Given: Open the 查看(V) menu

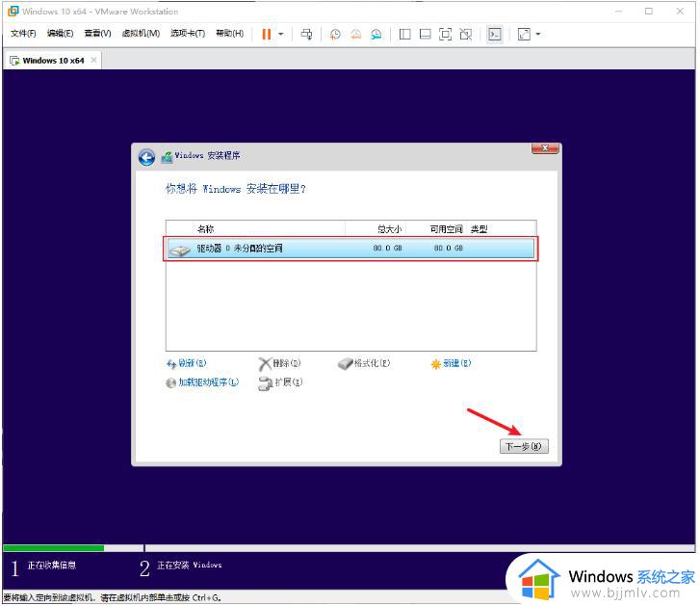Looking at the screenshot, I should tap(97, 33).
